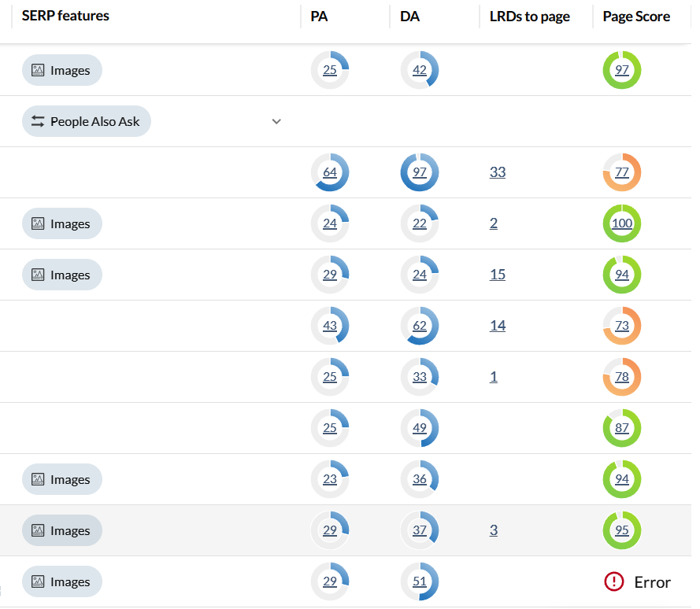Viewport: 700px width, 609px height.
Task: Sort by the Page Score column header
Action: tap(636, 16)
